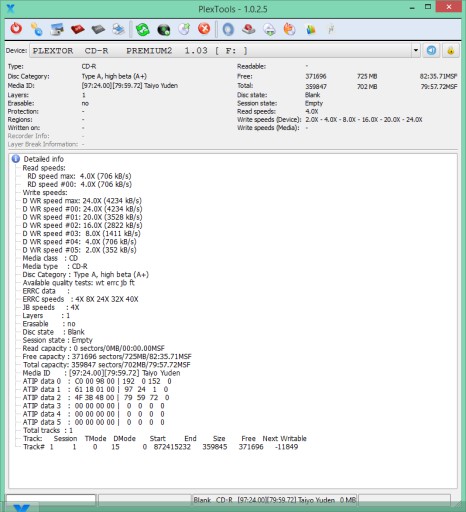Select 'D WR speed max: 24.0X' row
This screenshot has height=512, width=466.
[82, 201]
